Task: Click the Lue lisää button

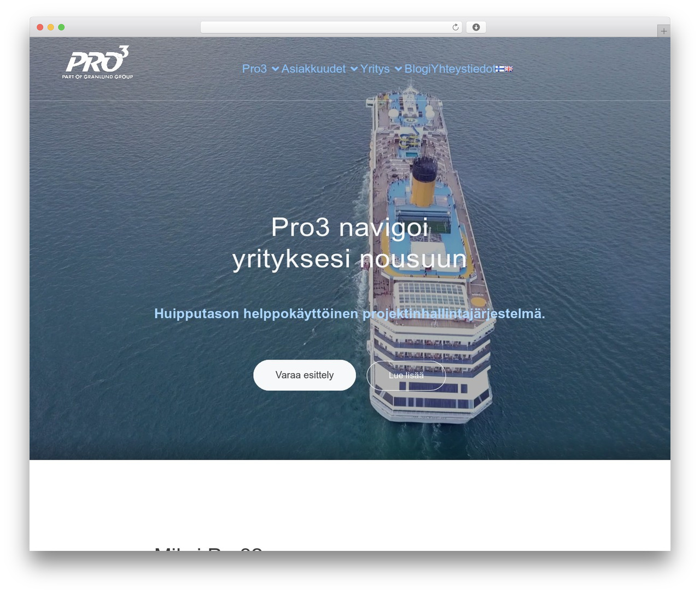Action: tap(406, 375)
